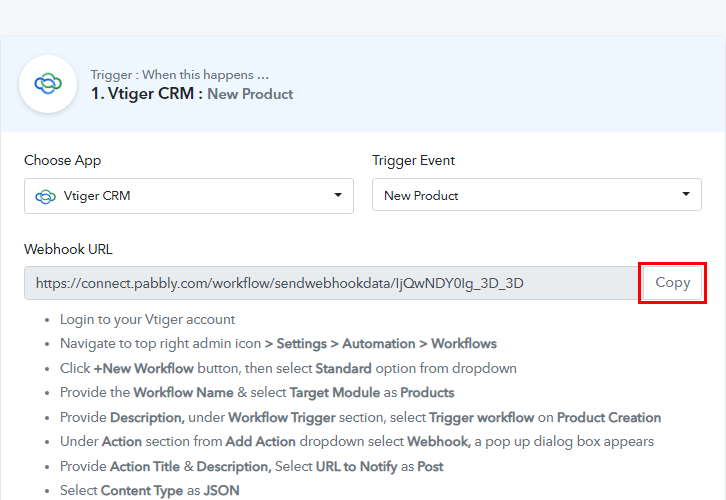726x500 pixels.
Task: Expand the Trigger Event dropdown arrow
Action: pyautogui.click(x=686, y=194)
